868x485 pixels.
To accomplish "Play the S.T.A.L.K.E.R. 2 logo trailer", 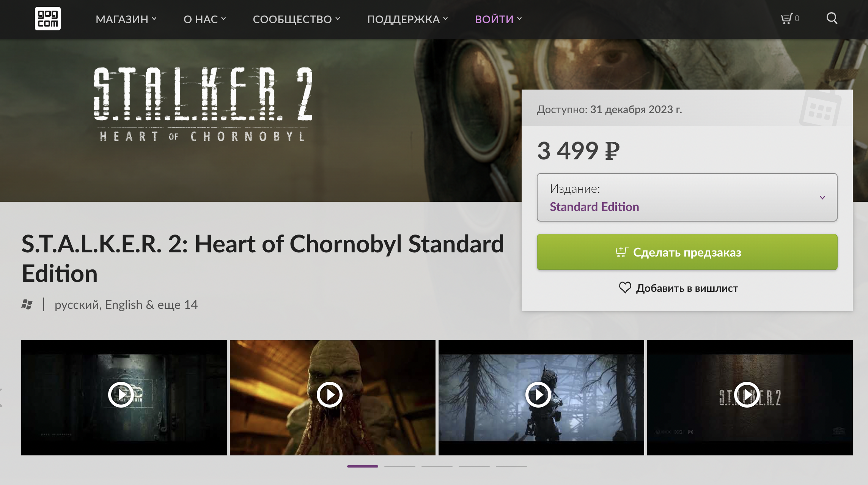I will [x=747, y=395].
